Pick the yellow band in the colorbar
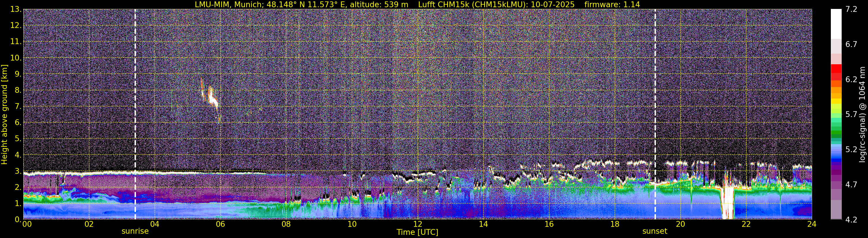Viewport: 868px width, 238px height. [836, 101]
